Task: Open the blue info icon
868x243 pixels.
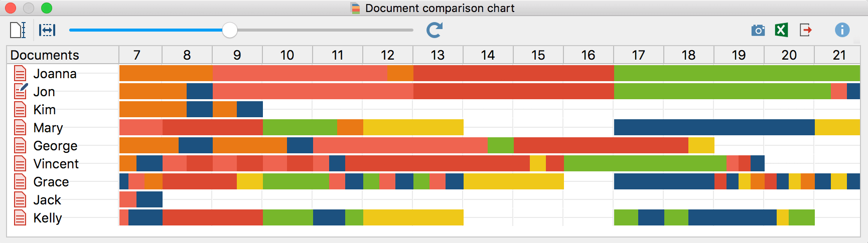Action: point(842,30)
